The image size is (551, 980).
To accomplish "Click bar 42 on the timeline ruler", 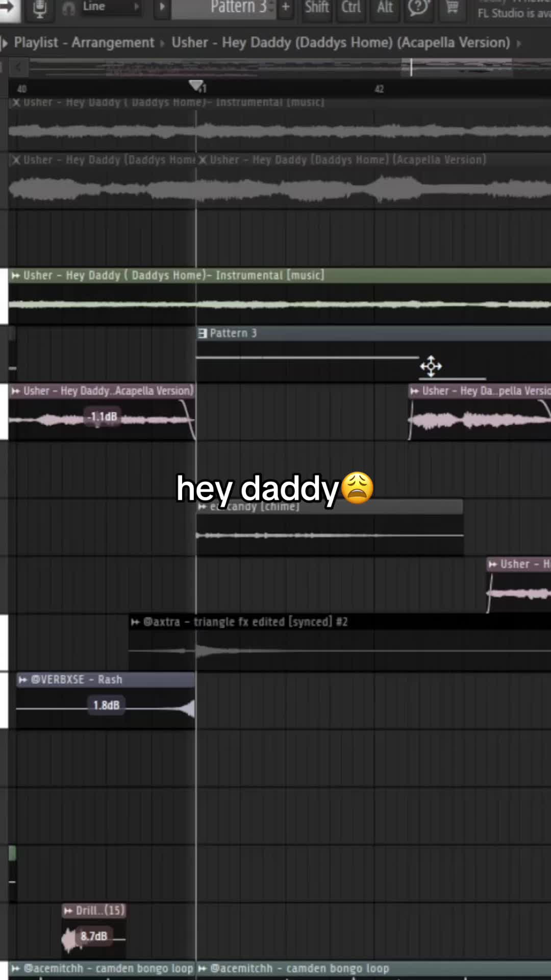I will 379,89.
